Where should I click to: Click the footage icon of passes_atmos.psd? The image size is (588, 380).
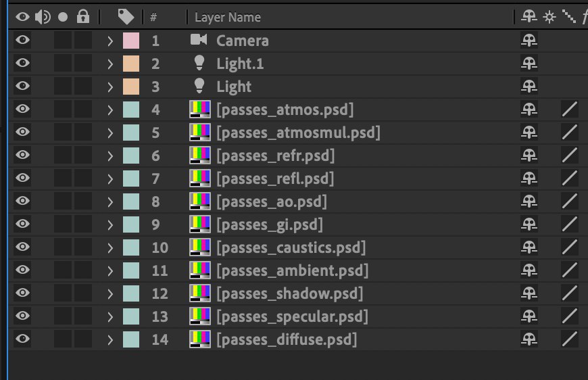click(x=200, y=109)
